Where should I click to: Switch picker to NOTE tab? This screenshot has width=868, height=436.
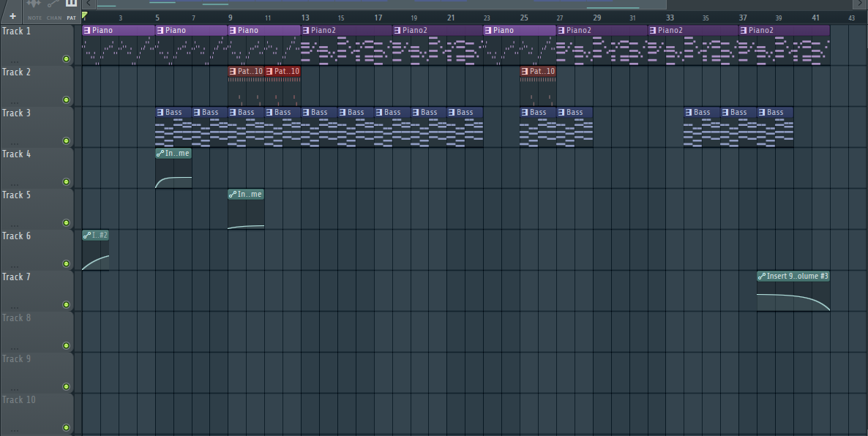pyautogui.click(x=34, y=18)
